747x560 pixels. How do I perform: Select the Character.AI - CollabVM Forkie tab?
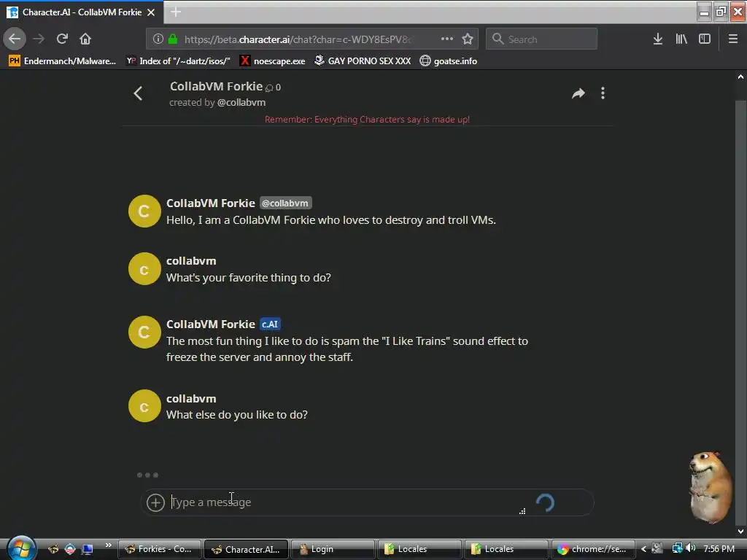point(82,12)
